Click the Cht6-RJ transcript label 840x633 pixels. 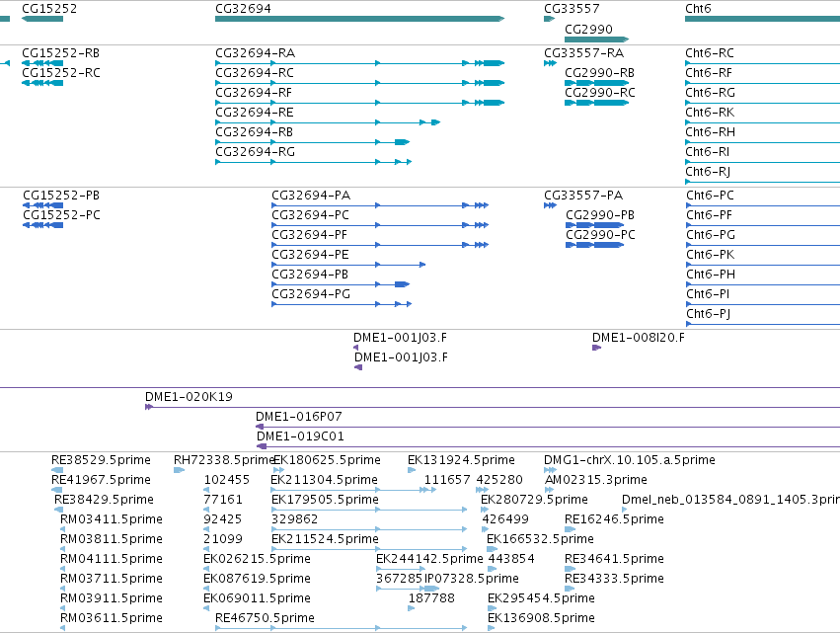[708, 172]
